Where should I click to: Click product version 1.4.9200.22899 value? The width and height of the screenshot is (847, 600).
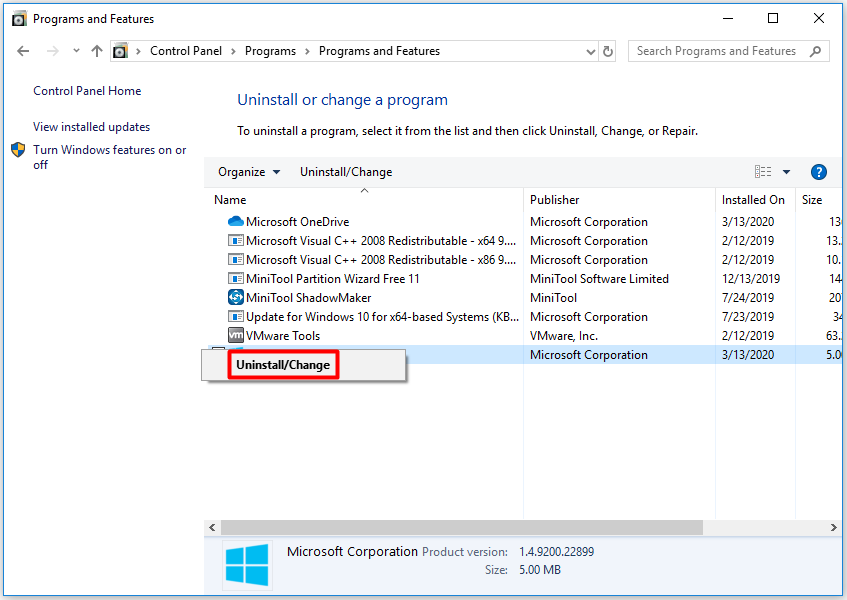pyautogui.click(x=556, y=551)
